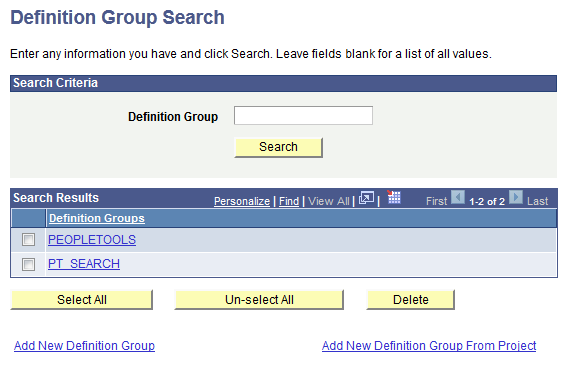Show previous row arrow icon
Image resolution: width=582 pixels, height=379 pixels.
coord(458,197)
